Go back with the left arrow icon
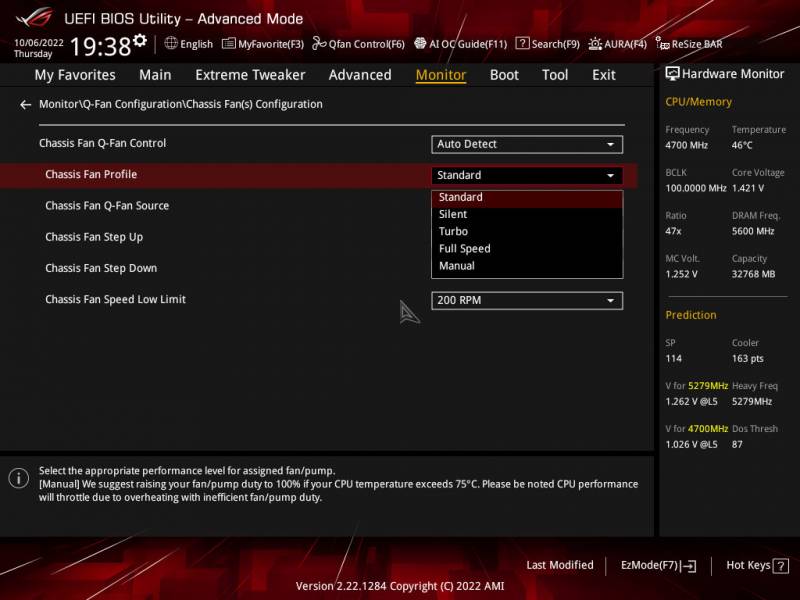 [26, 105]
